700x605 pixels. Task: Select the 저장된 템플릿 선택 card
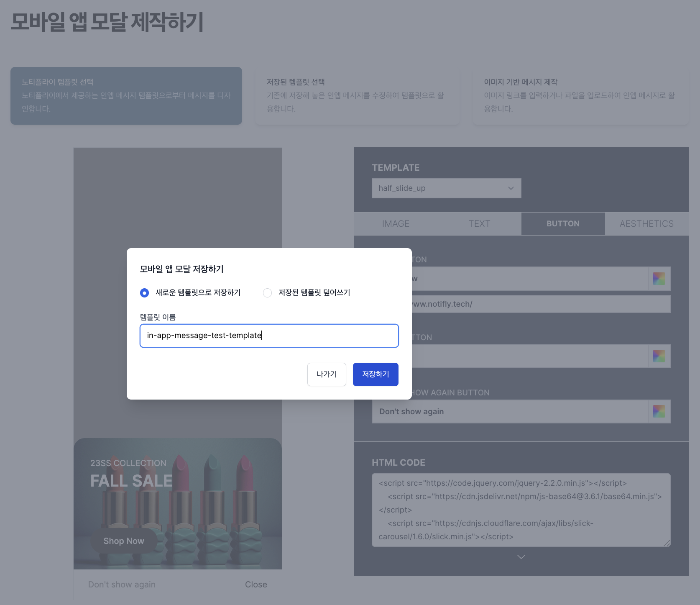click(358, 96)
